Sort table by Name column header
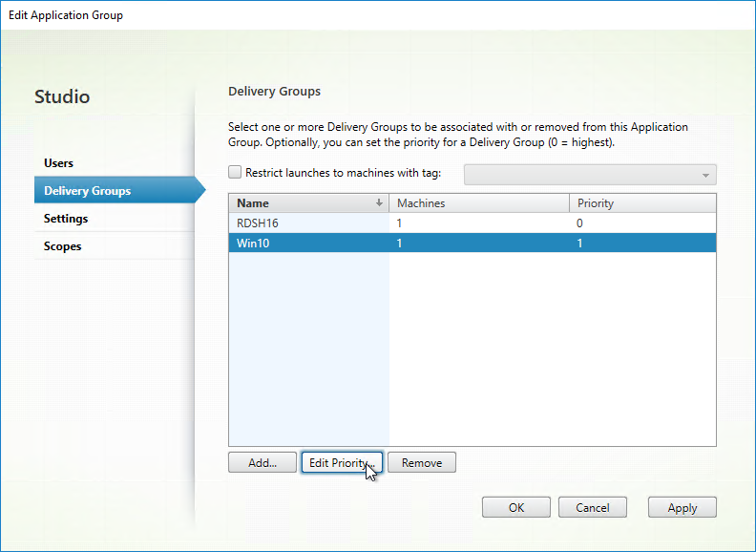756x552 pixels. pyautogui.click(x=308, y=203)
